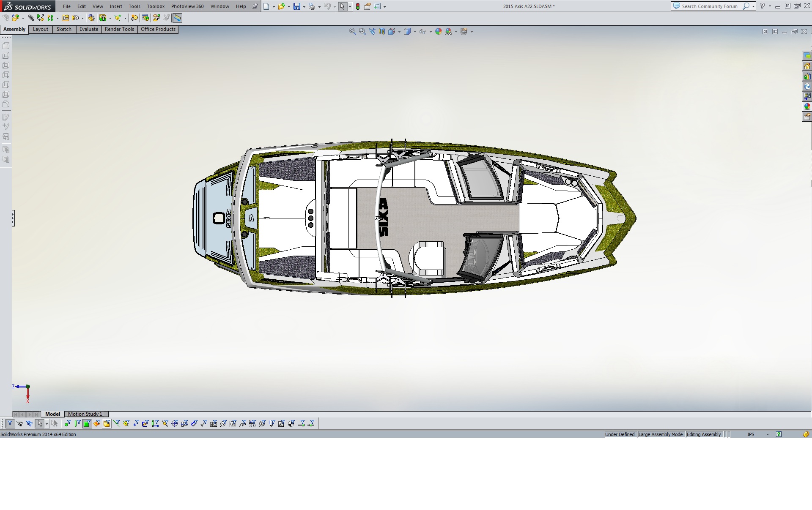Click the Rebuild traffic light icon
812x510 pixels.
[x=358, y=6]
